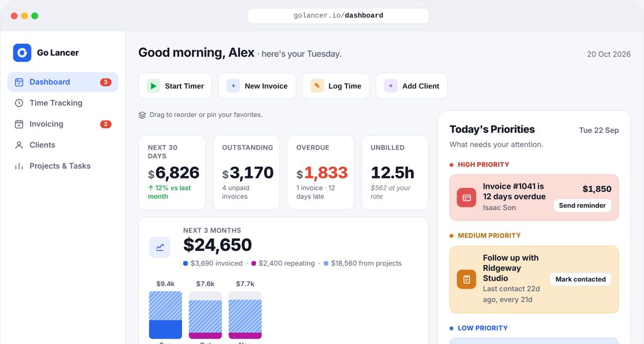Click the red invoice icon in high priority card
Screen dimensions: 644x344
coord(467,198)
